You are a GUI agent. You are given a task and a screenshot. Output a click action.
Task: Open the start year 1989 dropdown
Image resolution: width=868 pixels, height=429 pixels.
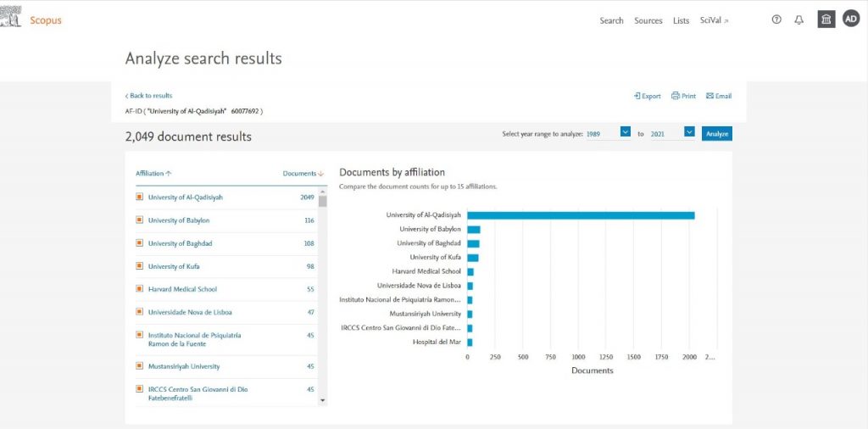[x=626, y=131]
